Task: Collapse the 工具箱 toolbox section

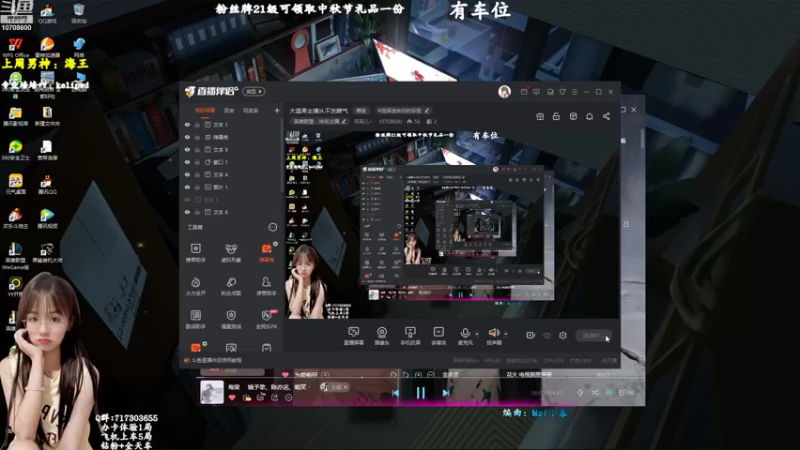Action: pos(273,227)
